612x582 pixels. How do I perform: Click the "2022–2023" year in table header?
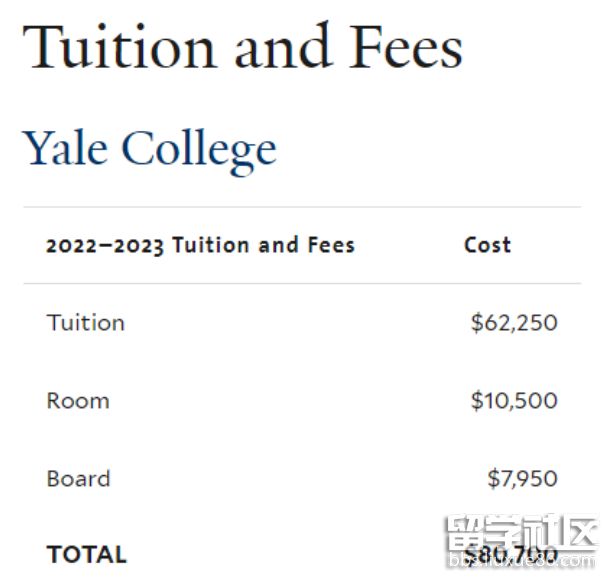click(x=104, y=245)
